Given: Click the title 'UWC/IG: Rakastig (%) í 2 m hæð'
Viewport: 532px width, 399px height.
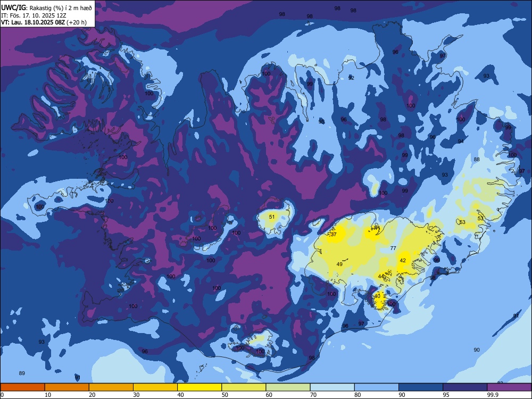Looking at the screenshot, I should pos(46,7).
